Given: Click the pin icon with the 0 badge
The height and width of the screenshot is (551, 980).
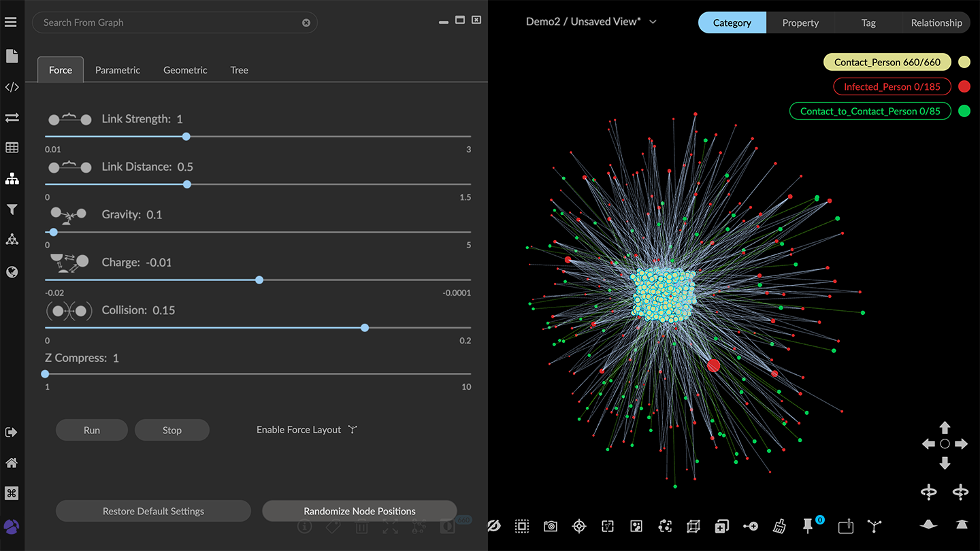Looking at the screenshot, I should pos(808,525).
